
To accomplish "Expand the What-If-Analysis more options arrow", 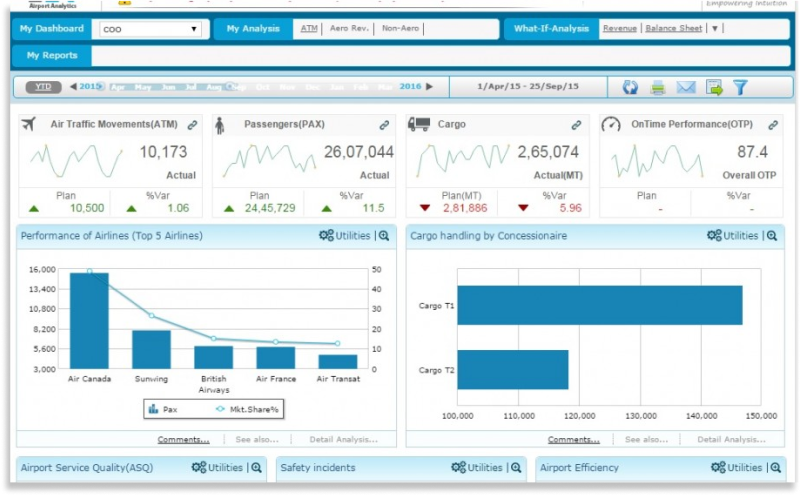I will pyautogui.click(x=714, y=29).
